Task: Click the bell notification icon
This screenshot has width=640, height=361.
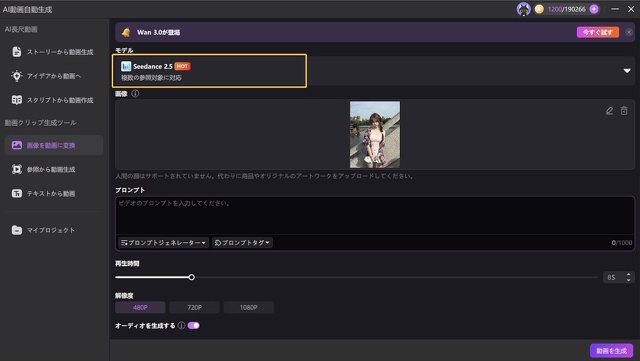Action: click(126, 32)
